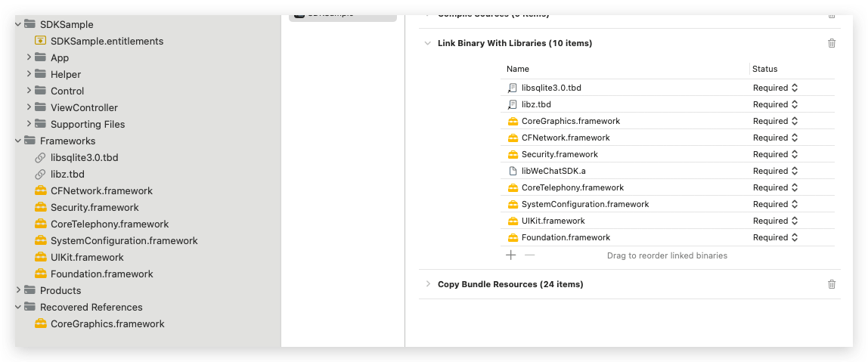This screenshot has height=362, width=868.
Task: Change CFNetwork.framework Required status
Action: (776, 138)
